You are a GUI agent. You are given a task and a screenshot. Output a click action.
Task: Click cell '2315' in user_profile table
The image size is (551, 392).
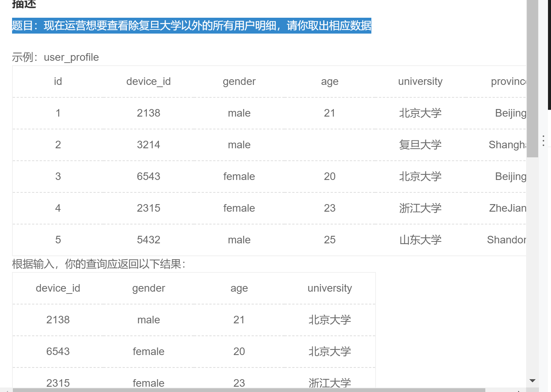(x=148, y=208)
